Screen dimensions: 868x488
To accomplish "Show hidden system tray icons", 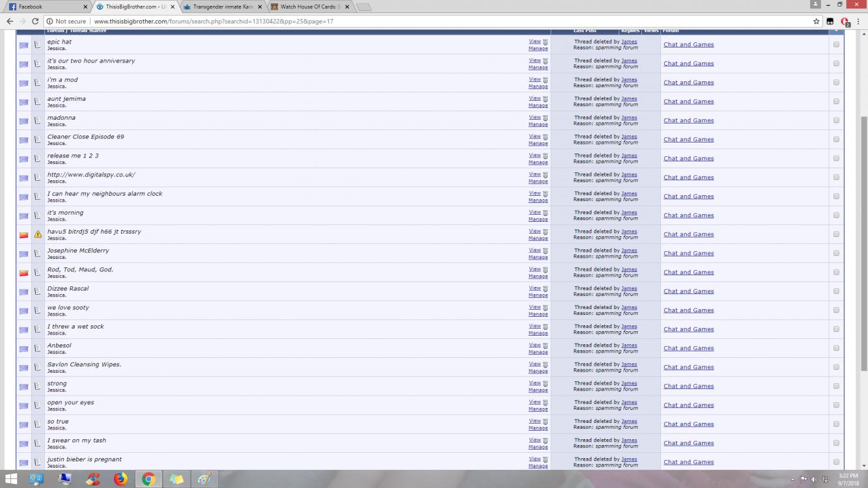I will click(x=794, y=480).
